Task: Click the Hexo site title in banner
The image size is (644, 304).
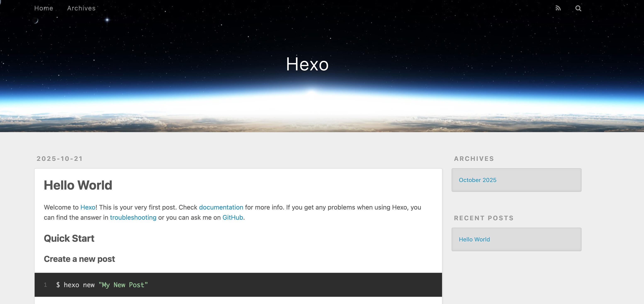Action: coord(307,64)
